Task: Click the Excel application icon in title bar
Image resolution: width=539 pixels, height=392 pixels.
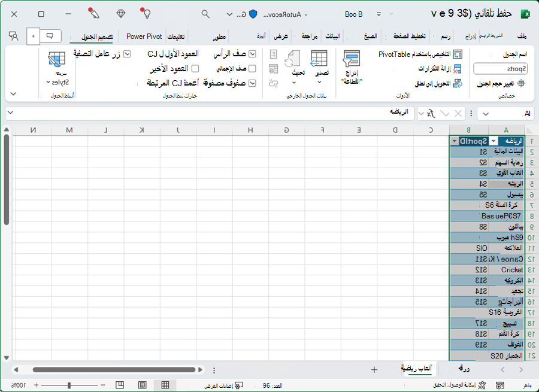Action: pos(526,14)
